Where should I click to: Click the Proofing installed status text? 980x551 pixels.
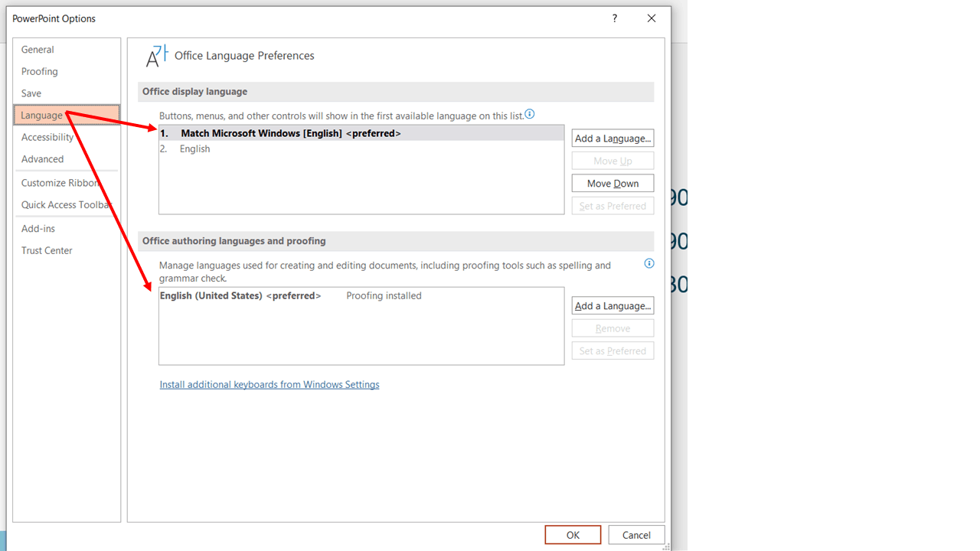(384, 296)
